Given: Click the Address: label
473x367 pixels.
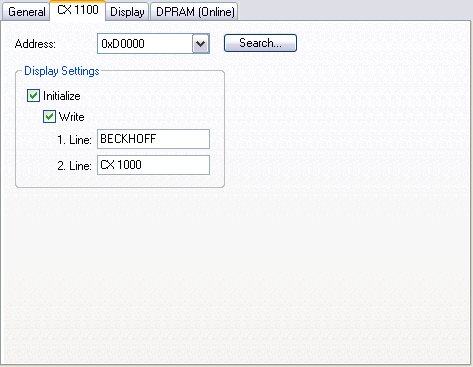Looking at the screenshot, I should coord(35,44).
